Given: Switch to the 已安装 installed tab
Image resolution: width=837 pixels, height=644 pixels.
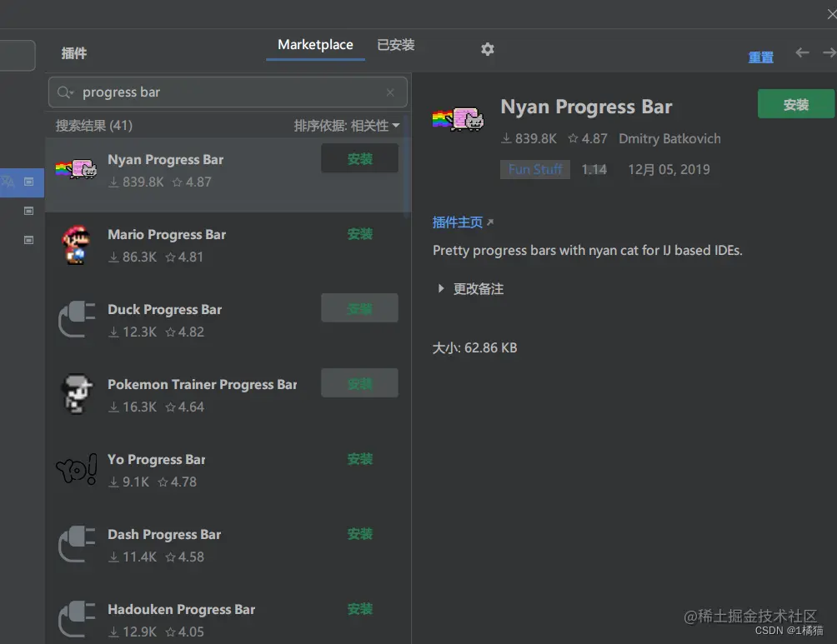Looking at the screenshot, I should (395, 45).
